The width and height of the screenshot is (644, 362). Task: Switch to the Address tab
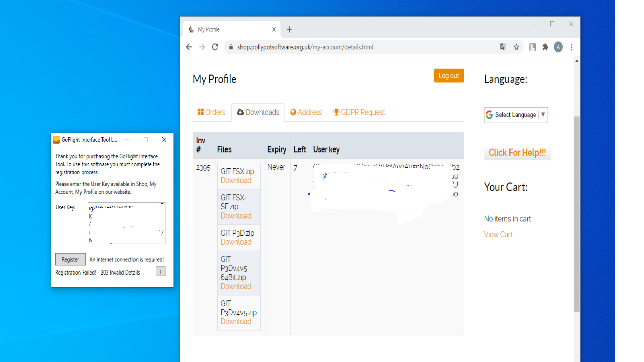point(306,112)
